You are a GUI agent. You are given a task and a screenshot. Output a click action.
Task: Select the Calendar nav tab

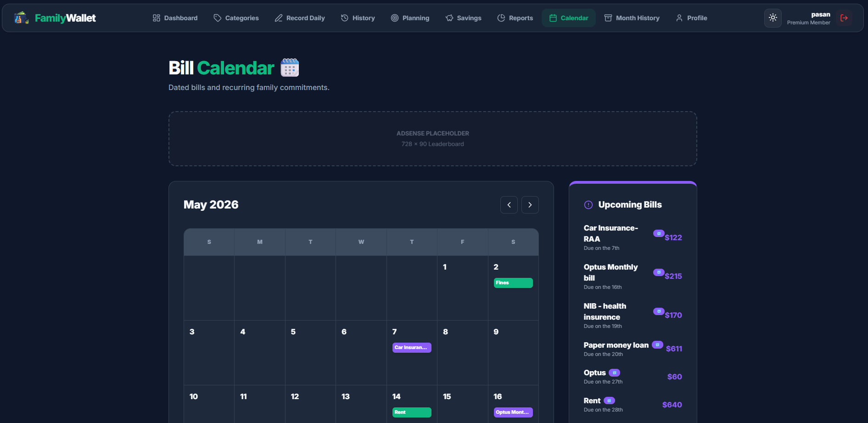pos(569,18)
